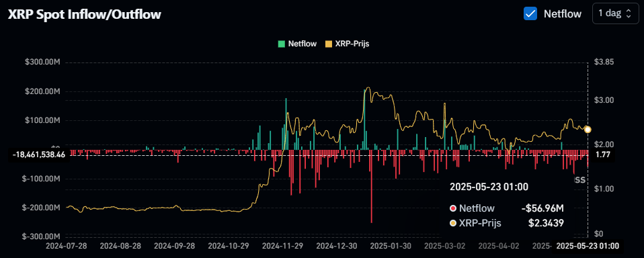Click the 2025-05-23 01:00 axis date label
Image resolution: width=644 pixels, height=258 pixels.
[587, 246]
